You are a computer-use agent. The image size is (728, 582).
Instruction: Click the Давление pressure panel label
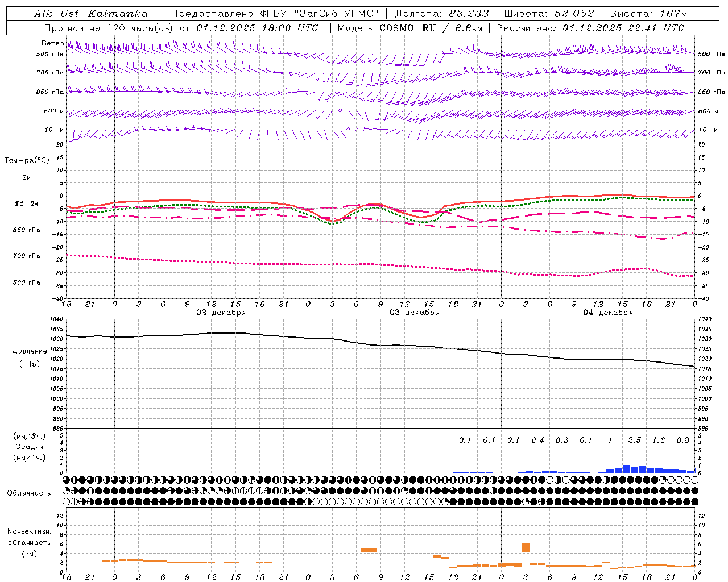30,351
